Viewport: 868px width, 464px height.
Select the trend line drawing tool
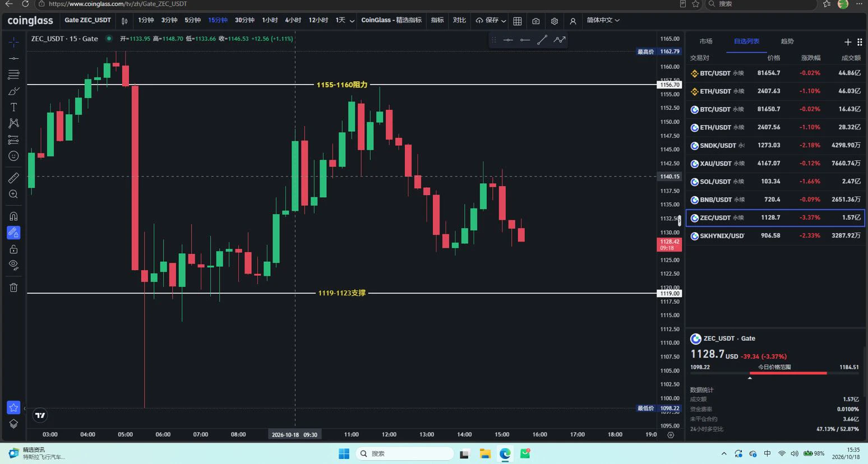[13, 58]
